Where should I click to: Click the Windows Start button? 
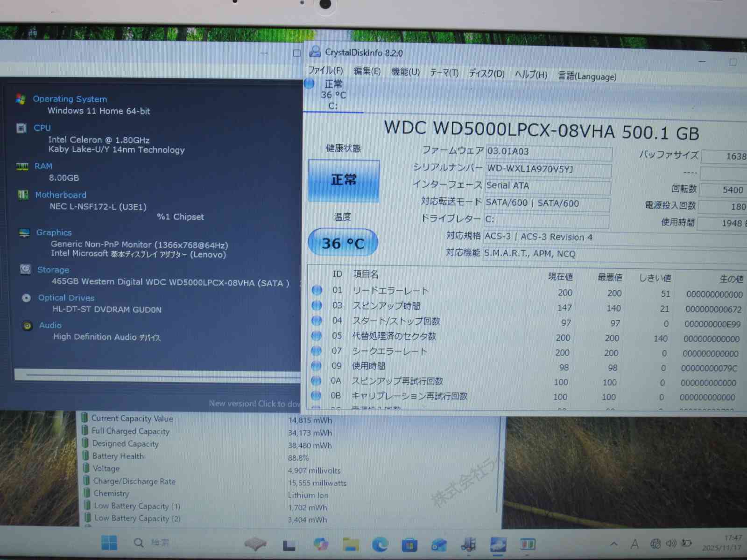(x=109, y=543)
